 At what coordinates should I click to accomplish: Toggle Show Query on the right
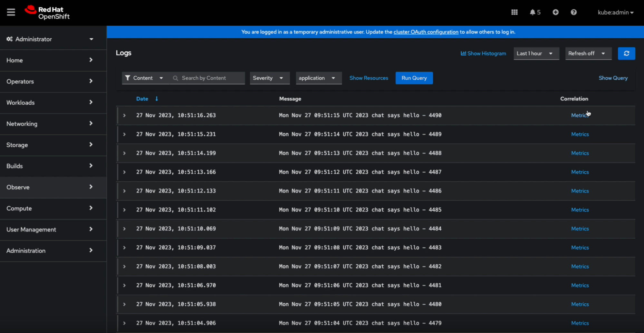tap(613, 78)
